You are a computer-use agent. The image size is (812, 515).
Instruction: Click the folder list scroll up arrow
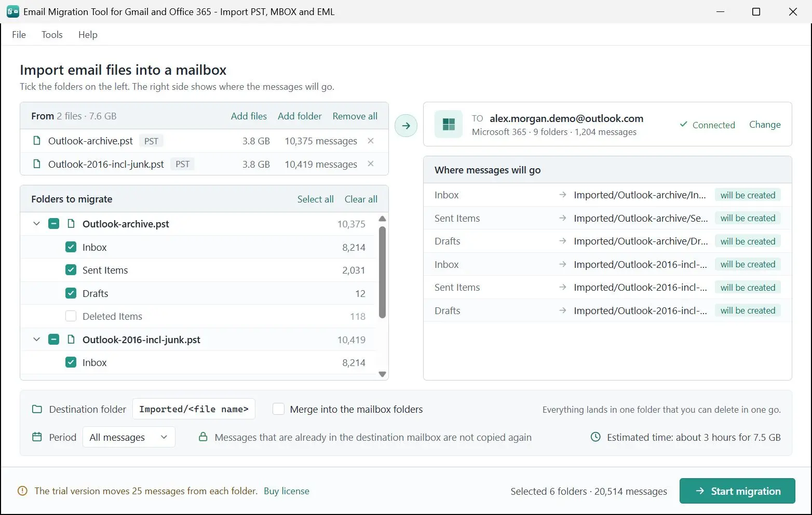tap(382, 219)
